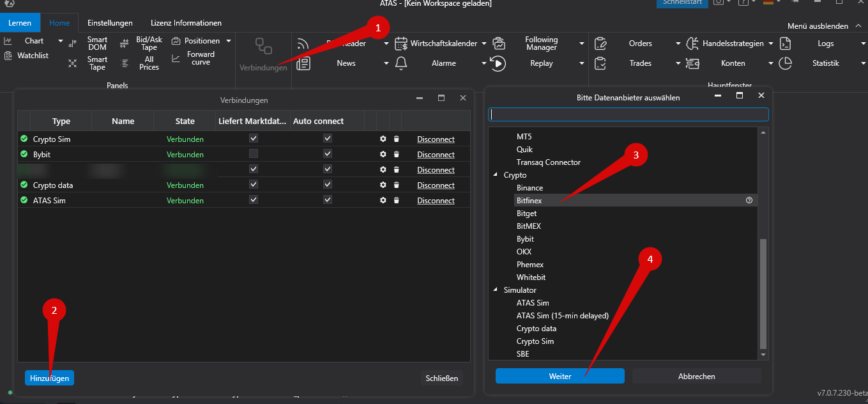Click the Trades clipboard icon

(600, 63)
